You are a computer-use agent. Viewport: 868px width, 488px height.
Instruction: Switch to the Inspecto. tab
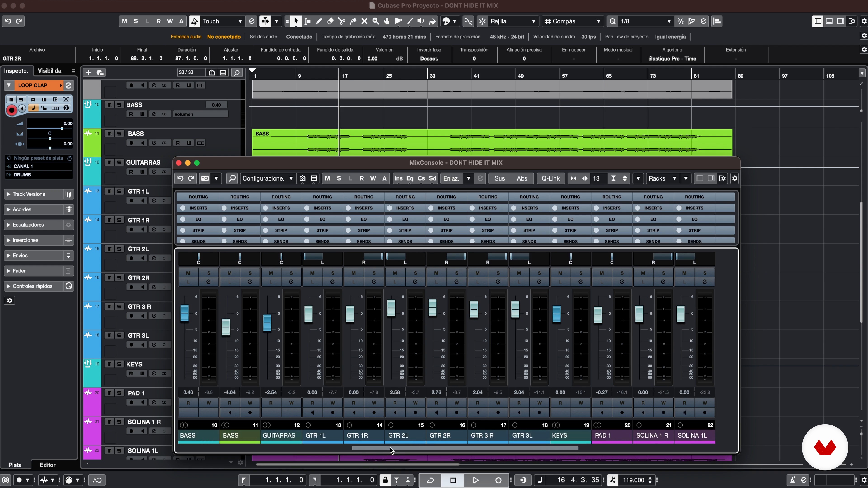pyautogui.click(x=16, y=71)
